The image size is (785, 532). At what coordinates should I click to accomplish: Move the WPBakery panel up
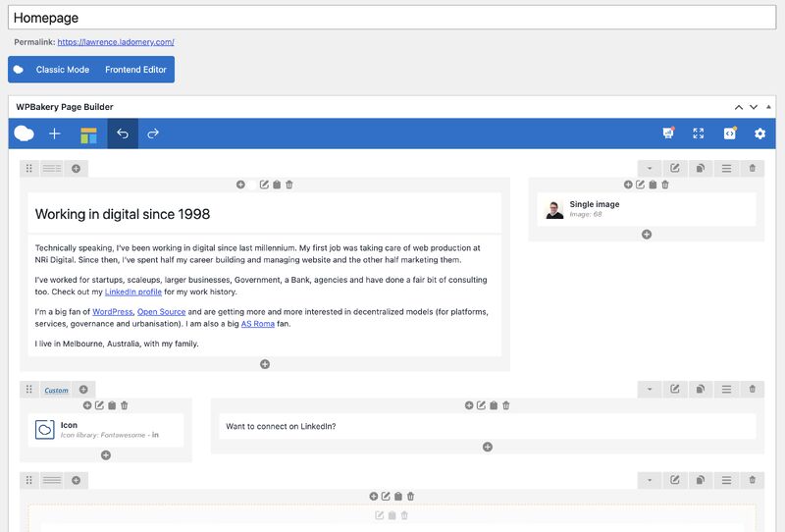(739, 107)
